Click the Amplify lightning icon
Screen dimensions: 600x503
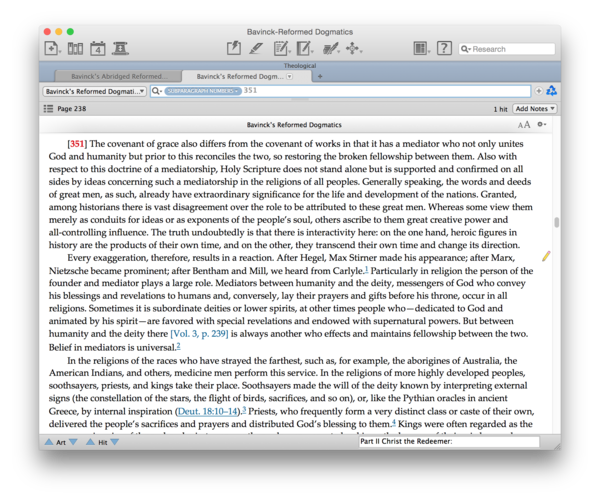233,49
